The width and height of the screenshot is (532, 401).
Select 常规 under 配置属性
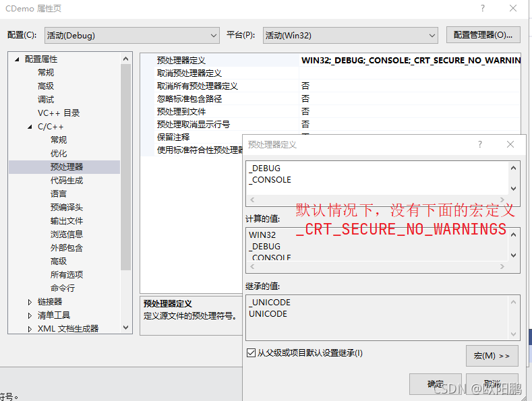[x=46, y=73]
